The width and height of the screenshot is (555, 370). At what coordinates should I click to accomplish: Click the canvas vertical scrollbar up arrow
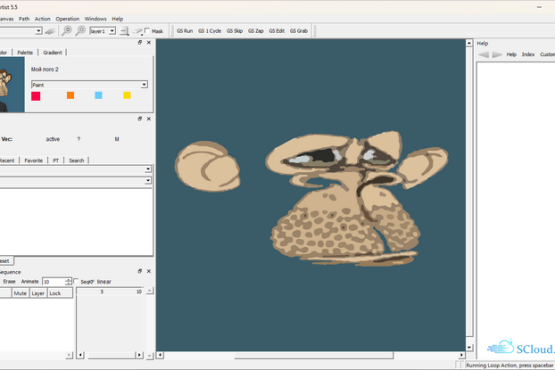pyautogui.click(x=469, y=43)
